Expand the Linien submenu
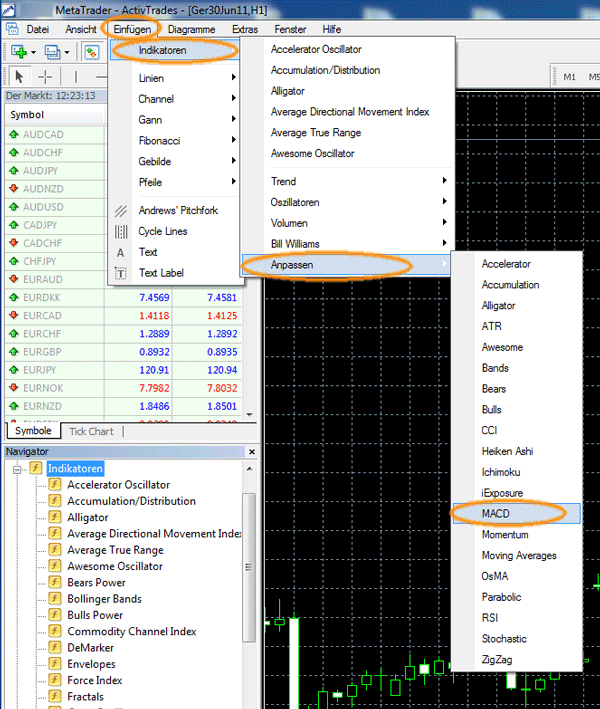The height and width of the screenshot is (709, 600). tap(175, 78)
